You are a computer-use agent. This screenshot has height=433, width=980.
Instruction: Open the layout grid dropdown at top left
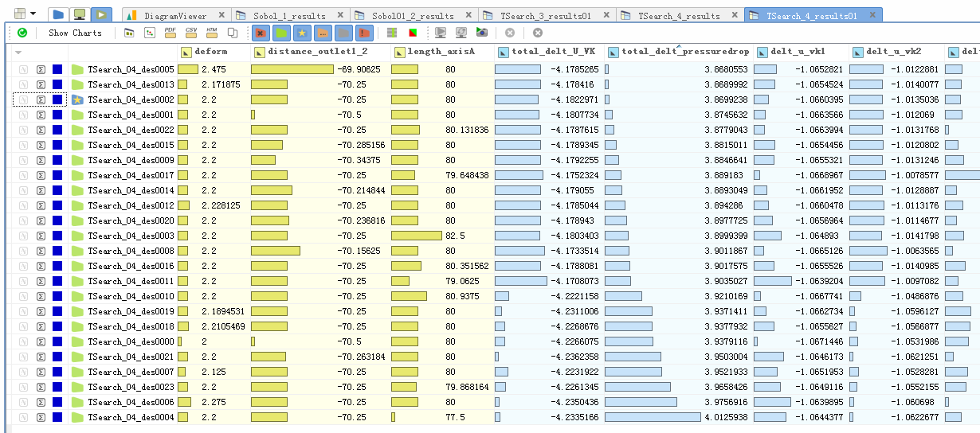(25, 14)
